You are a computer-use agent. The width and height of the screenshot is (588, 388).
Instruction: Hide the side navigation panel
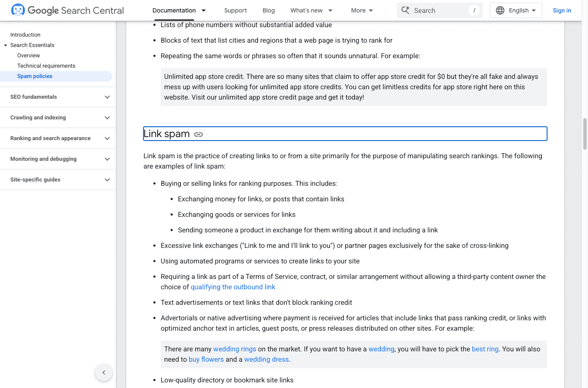point(104,372)
